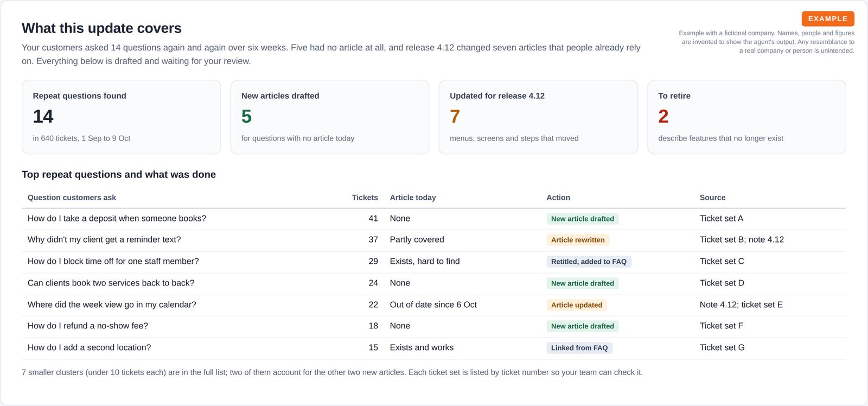Click source 'Ticket set D'
868x406 pixels.
point(722,283)
